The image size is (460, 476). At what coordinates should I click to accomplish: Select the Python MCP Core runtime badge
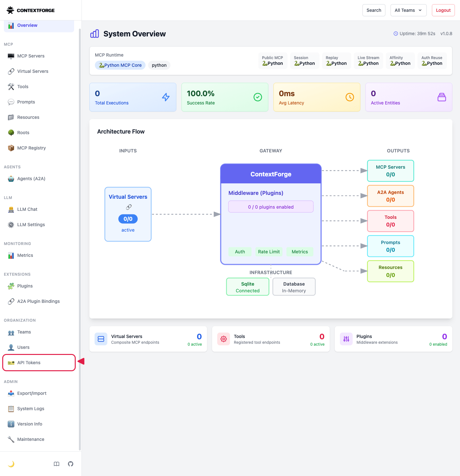120,65
